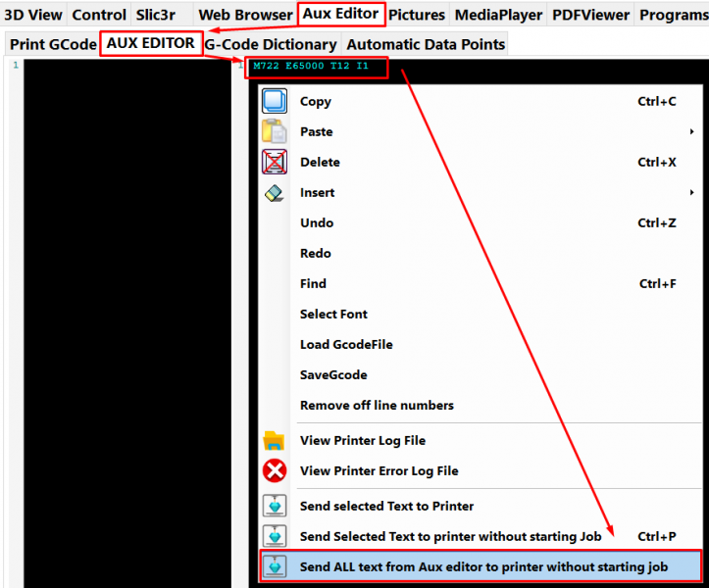Click the View Printer Log File folder icon

point(275,441)
